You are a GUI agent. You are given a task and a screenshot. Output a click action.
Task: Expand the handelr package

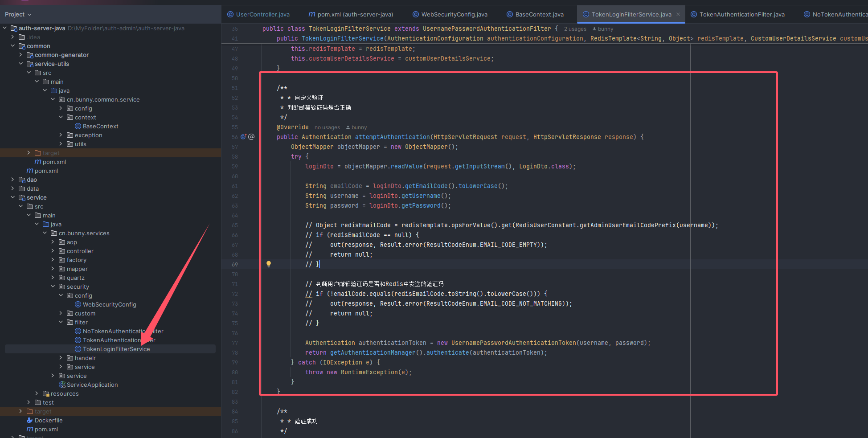click(61, 358)
